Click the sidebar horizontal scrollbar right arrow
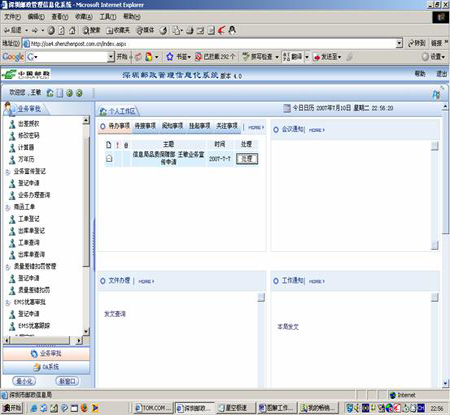Viewport: 450px width, 415px height. [79, 341]
